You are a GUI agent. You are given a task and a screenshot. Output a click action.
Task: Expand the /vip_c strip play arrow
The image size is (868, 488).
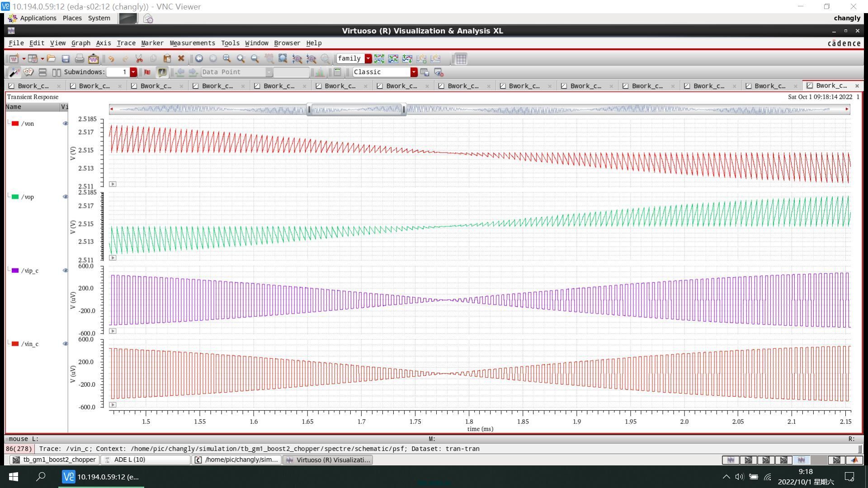point(113,331)
